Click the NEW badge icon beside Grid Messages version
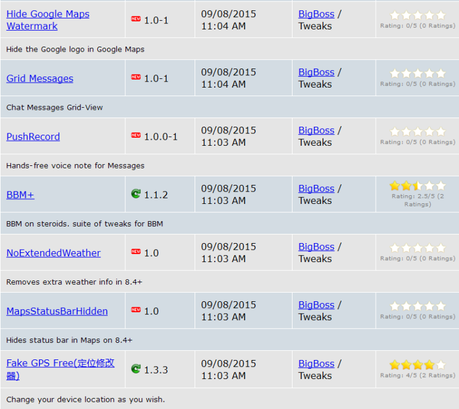This screenshot has height=409, width=459. 136,77
